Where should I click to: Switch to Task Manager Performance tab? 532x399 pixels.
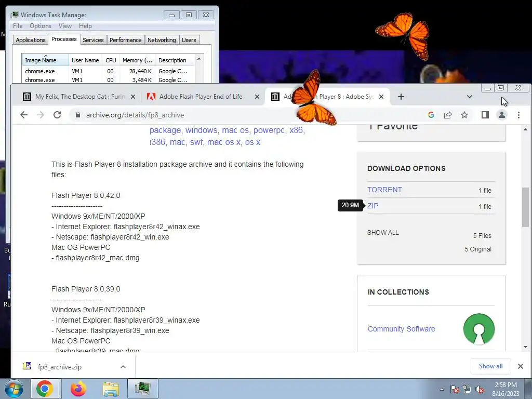pos(125,40)
